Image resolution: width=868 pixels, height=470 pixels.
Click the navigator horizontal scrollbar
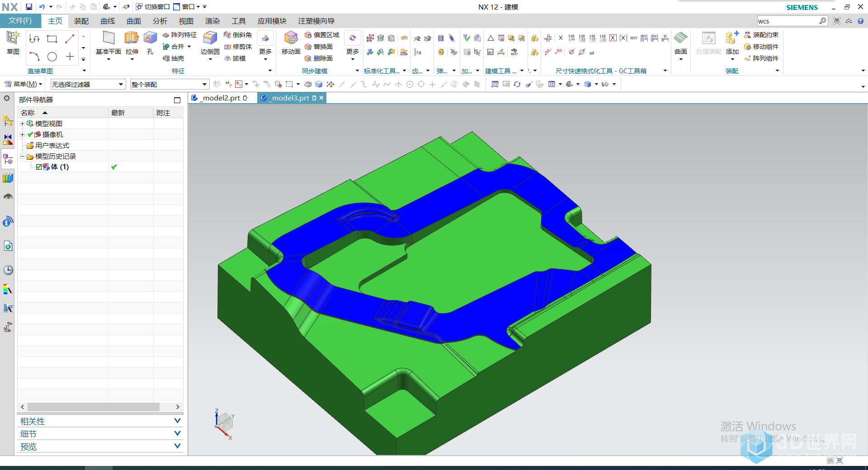(94, 407)
